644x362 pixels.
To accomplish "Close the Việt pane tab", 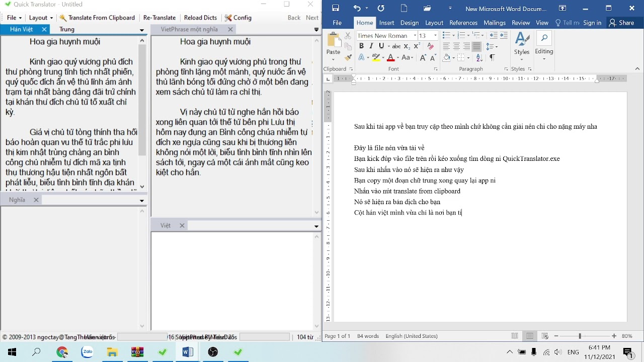I will point(182,226).
